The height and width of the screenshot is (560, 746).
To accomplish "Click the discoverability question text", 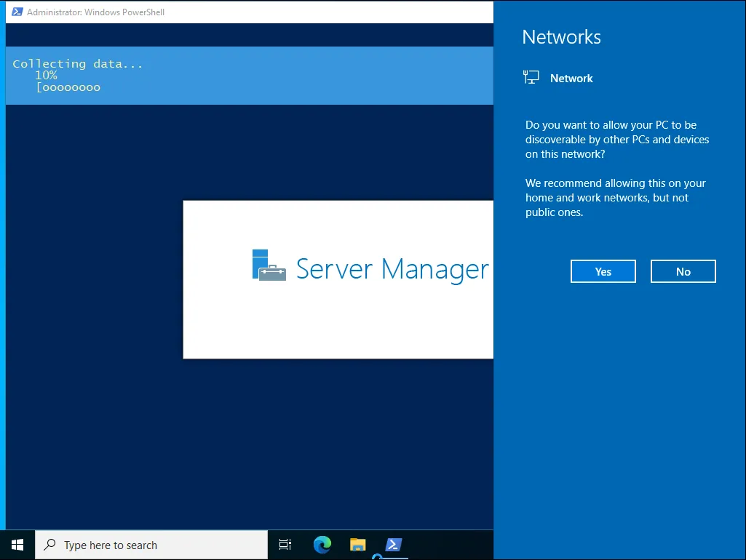I will point(616,140).
